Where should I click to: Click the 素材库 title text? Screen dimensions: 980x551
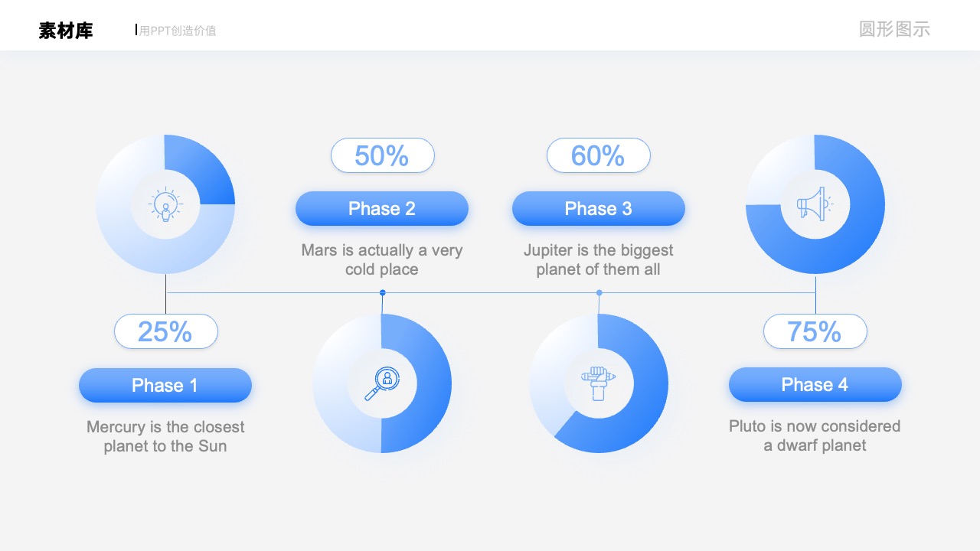[x=66, y=31]
